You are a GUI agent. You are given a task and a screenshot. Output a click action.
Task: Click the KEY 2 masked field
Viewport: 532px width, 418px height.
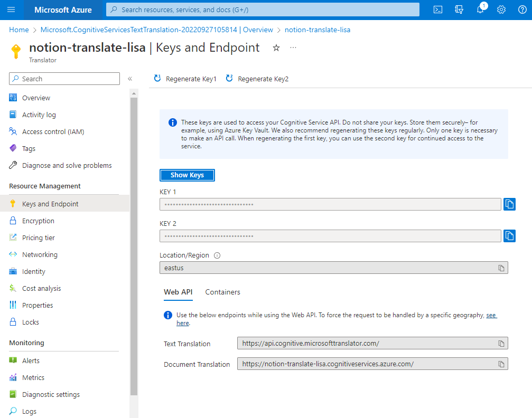pos(330,235)
